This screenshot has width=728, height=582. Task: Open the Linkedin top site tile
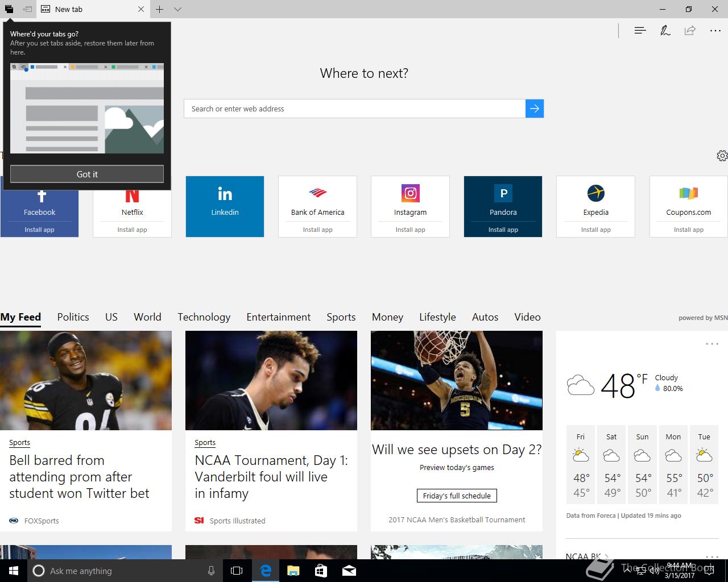coord(225,206)
